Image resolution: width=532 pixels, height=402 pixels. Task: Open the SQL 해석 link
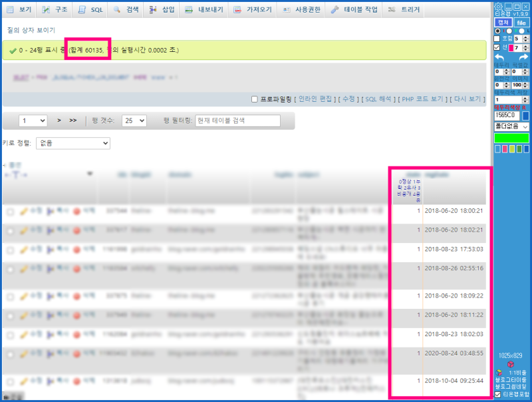(378, 99)
